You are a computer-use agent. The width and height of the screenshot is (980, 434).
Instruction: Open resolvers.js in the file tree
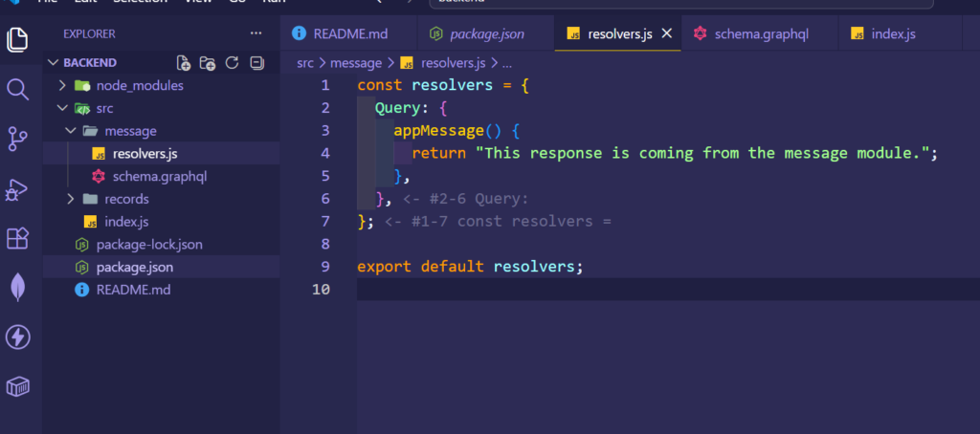click(x=161, y=154)
